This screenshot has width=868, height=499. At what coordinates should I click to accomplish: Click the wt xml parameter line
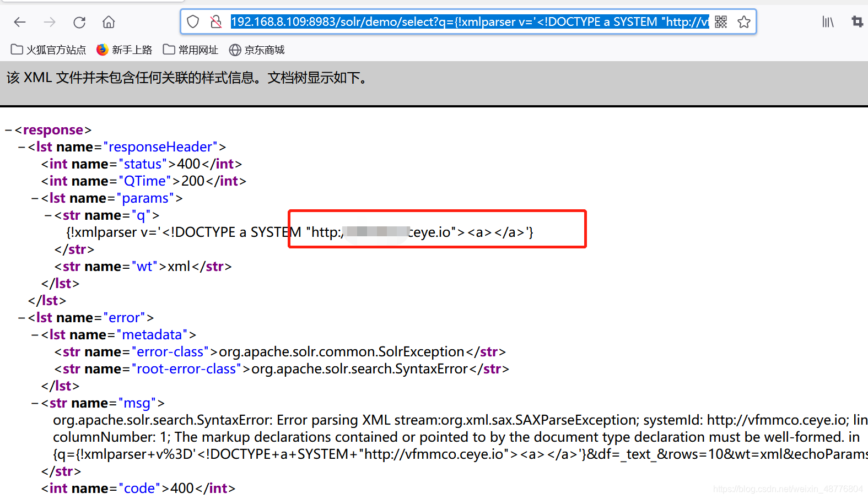pos(143,267)
